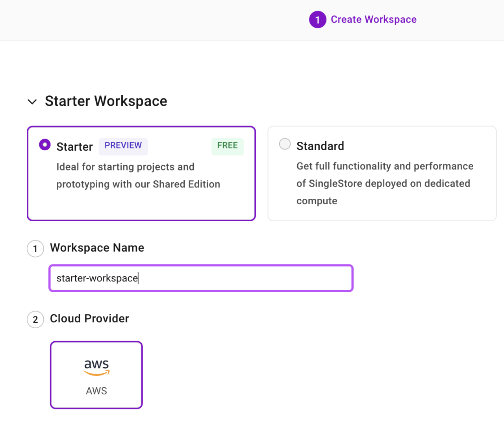Click the AWS logo inside the provider card
The height and width of the screenshot is (433, 504).
[96, 367]
